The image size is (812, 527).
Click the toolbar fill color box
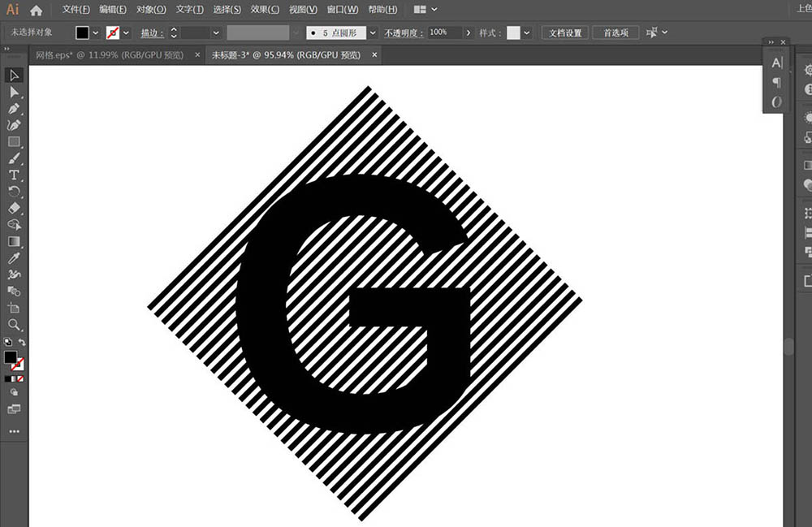coord(10,357)
